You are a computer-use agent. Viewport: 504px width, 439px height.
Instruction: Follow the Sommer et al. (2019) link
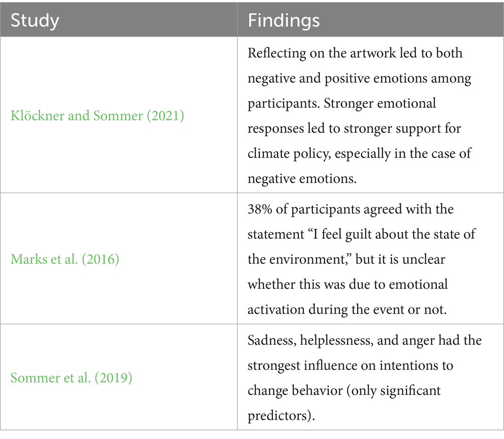71,377
